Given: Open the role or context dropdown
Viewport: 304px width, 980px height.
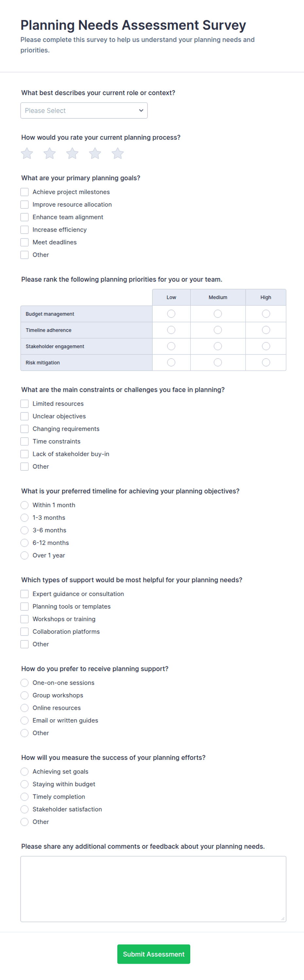Looking at the screenshot, I should [84, 110].
